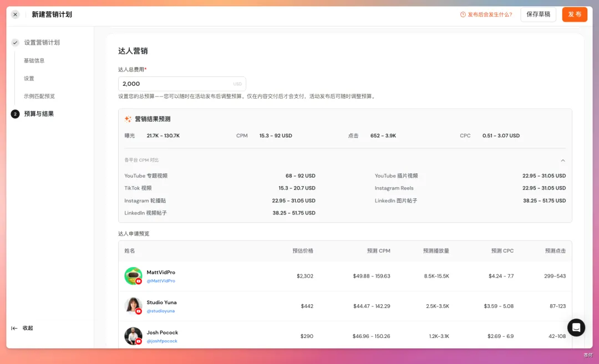Click the 预估价格 column header
Viewport: 599px width, 364px height.
303,250
